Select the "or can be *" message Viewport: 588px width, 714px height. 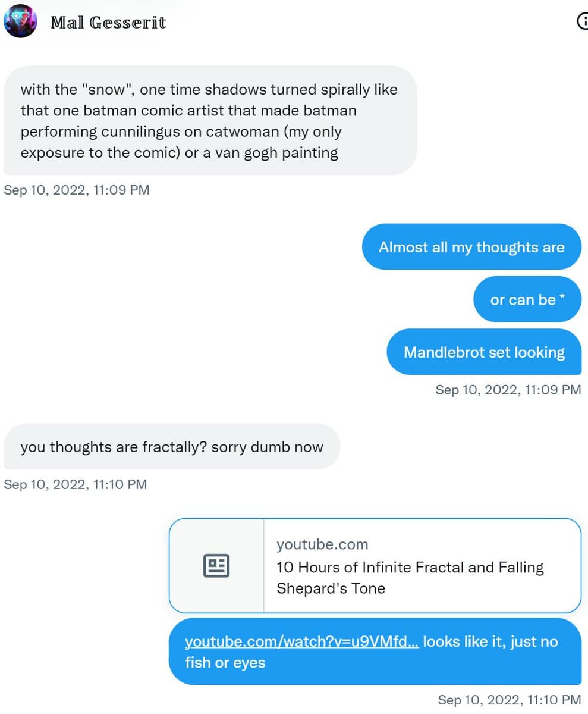[527, 300]
